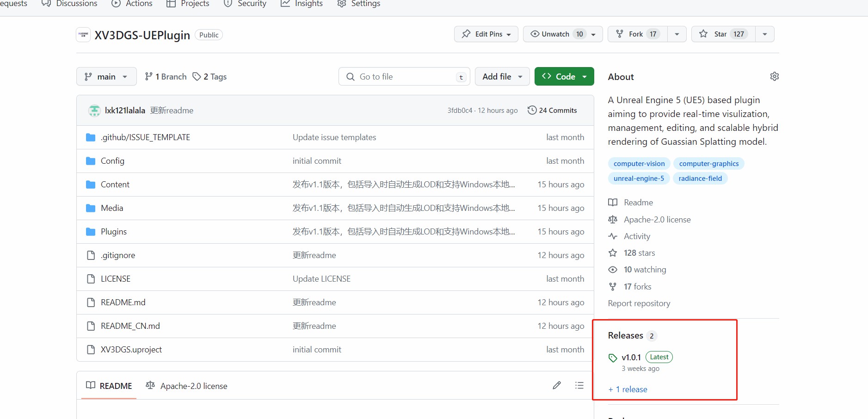Click the v1.0.1 release tag icon

pyautogui.click(x=613, y=357)
